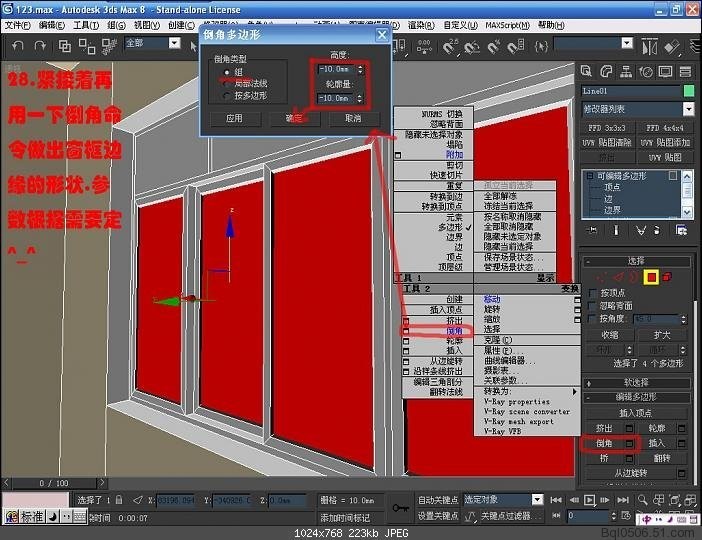
Task: Open the 全部 selection filter dropdown
Action: (175, 43)
